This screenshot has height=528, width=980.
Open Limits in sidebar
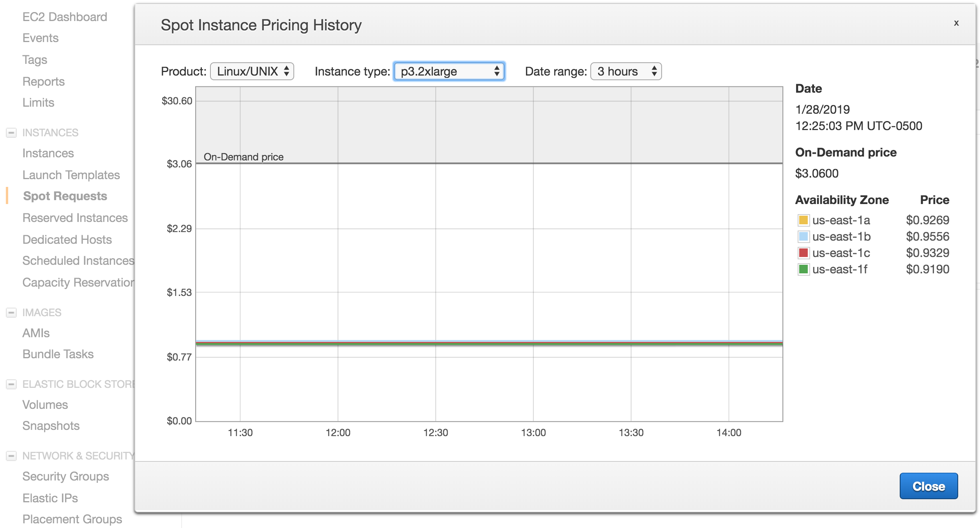click(38, 102)
